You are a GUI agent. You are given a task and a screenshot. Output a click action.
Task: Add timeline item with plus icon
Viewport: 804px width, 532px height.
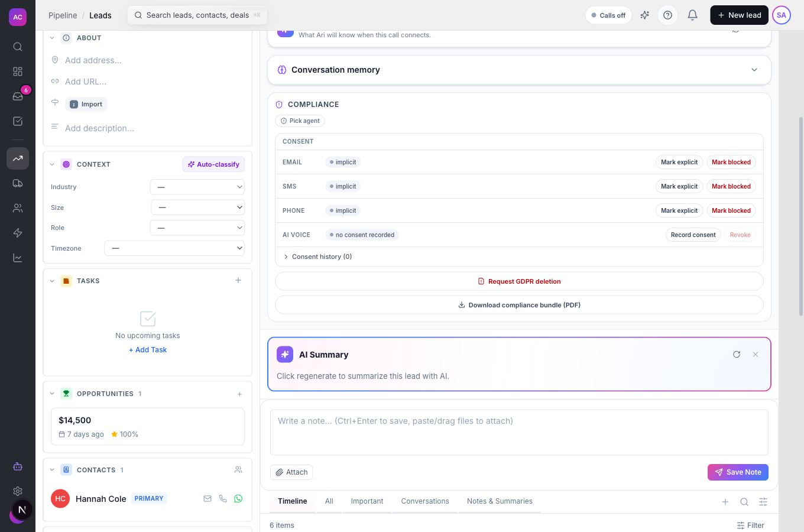tap(725, 502)
